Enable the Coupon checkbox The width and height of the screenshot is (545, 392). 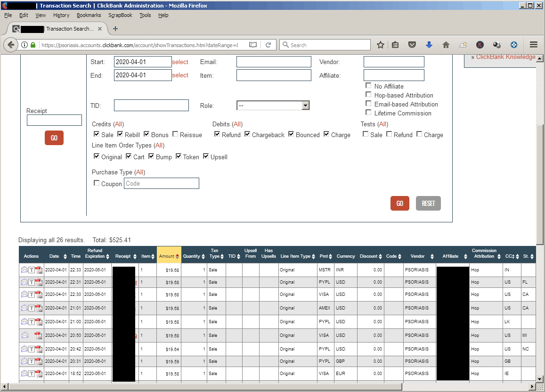point(97,183)
